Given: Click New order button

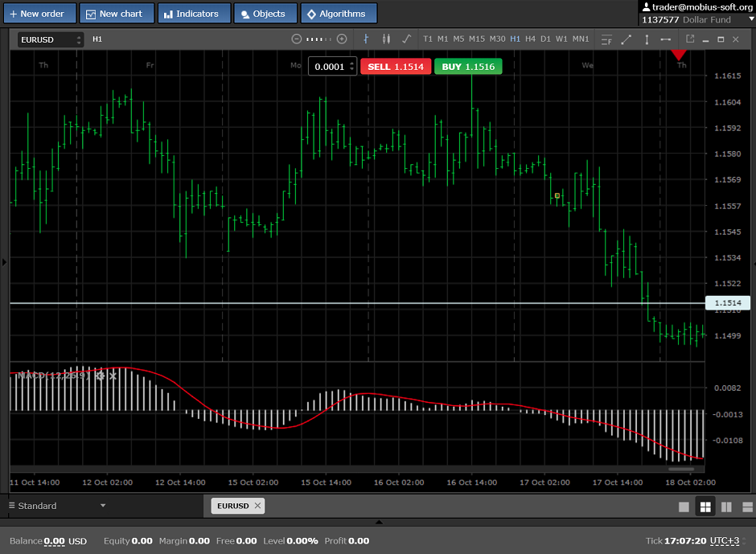Looking at the screenshot, I should pyautogui.click(x=40, y=14).
